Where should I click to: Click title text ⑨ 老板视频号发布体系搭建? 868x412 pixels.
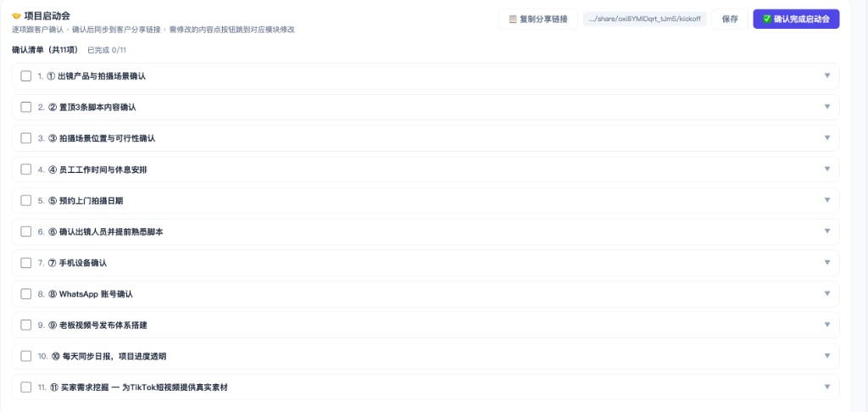click(98, 325)
